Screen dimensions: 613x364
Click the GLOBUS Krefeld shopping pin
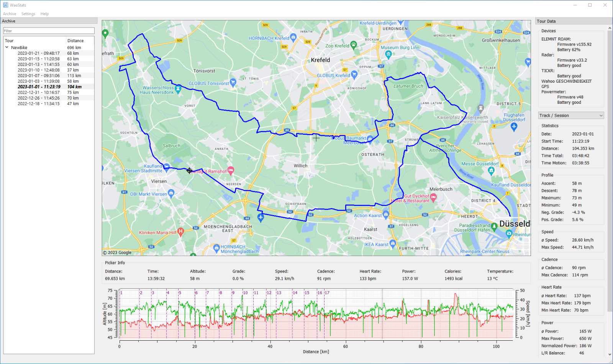(x=354, y=75)
